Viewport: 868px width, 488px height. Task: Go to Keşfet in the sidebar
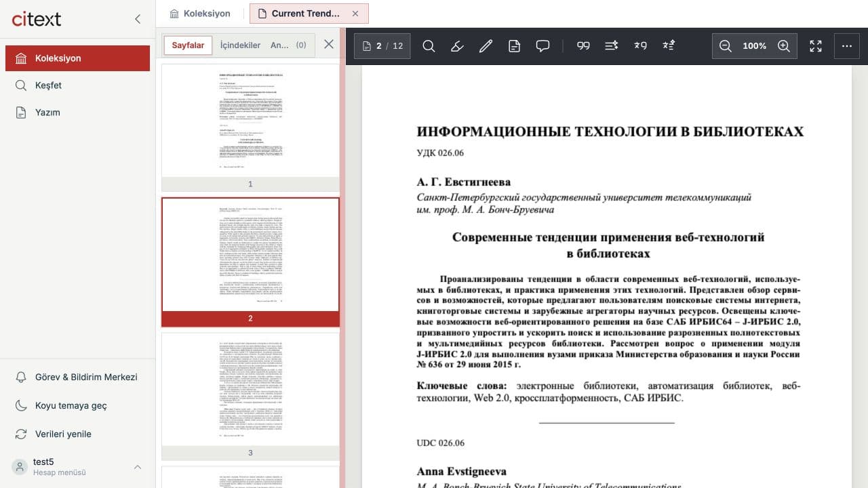(x=77, y=85)
